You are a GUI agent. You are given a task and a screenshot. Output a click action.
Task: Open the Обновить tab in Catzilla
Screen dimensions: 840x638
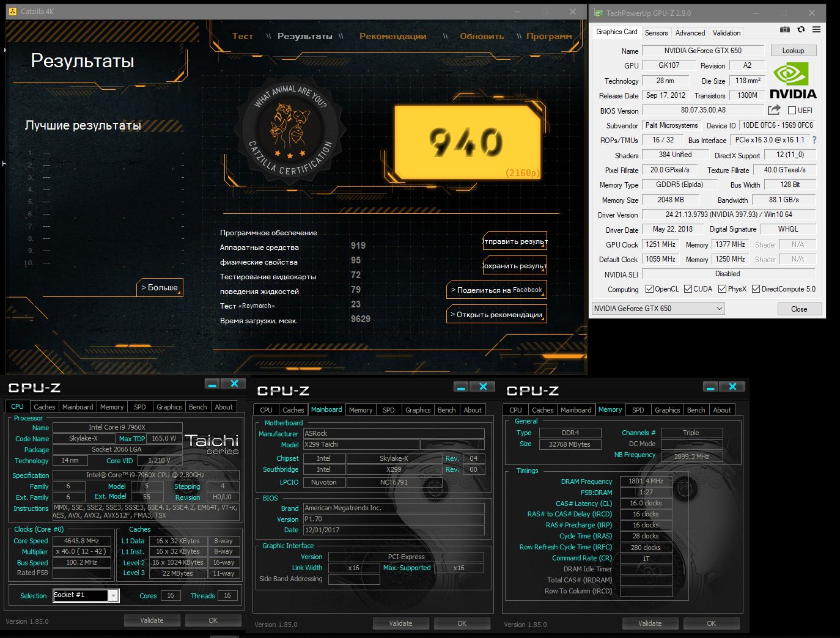point(482,36)
